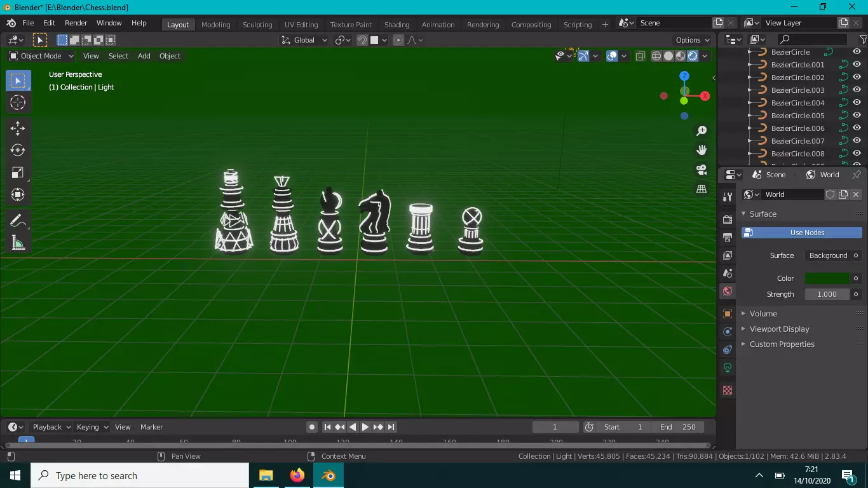Unlink the World datablock X button
This screenshot has width=868, height=488.
click(856, 194)
